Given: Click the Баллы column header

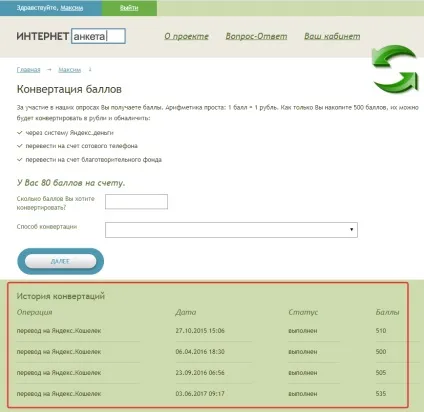Looking at the screenshot, I should [387, 312].
